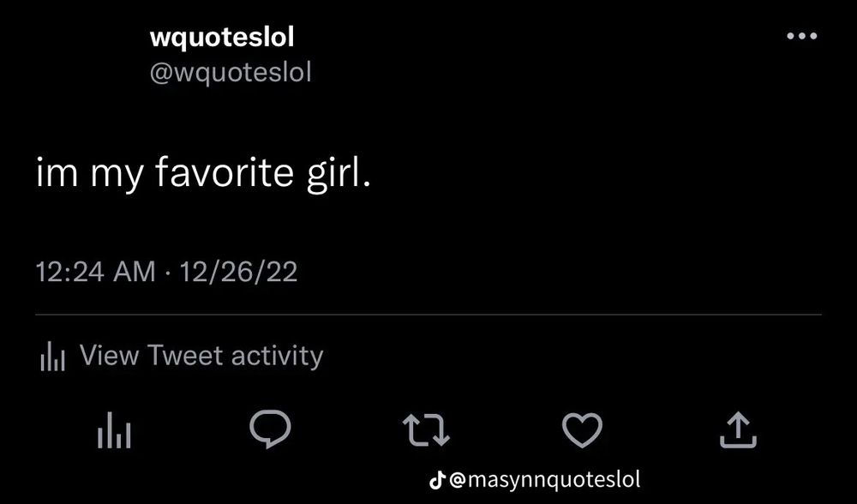Click the word 'favorite' in the tweet

pos(225,171)
